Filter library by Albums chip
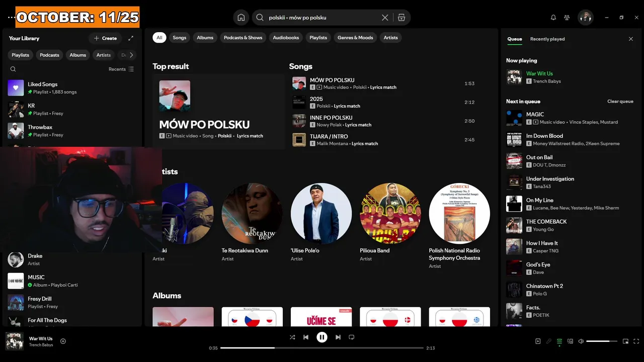644x362 pixels. click(x=78, y=55)
